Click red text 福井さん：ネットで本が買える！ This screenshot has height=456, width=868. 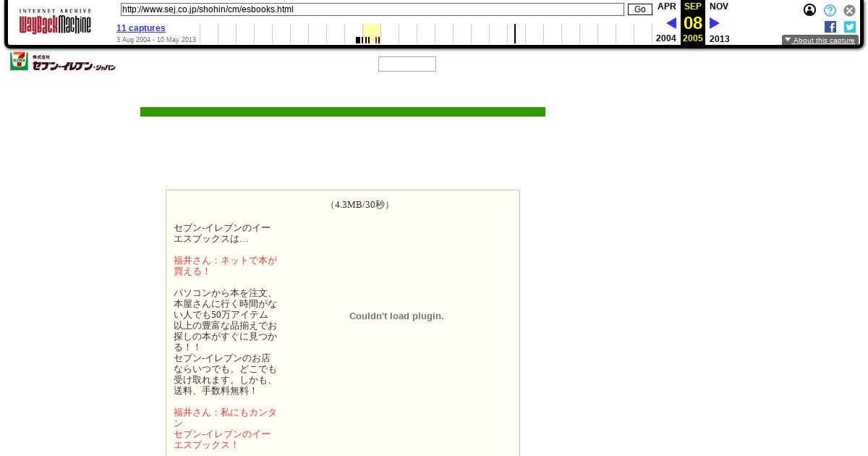click(225, 266)
